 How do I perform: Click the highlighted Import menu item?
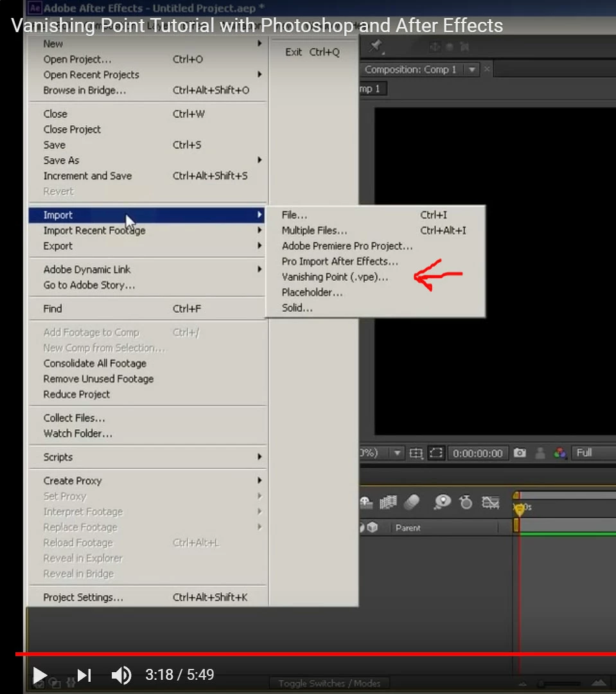[146, 215]
